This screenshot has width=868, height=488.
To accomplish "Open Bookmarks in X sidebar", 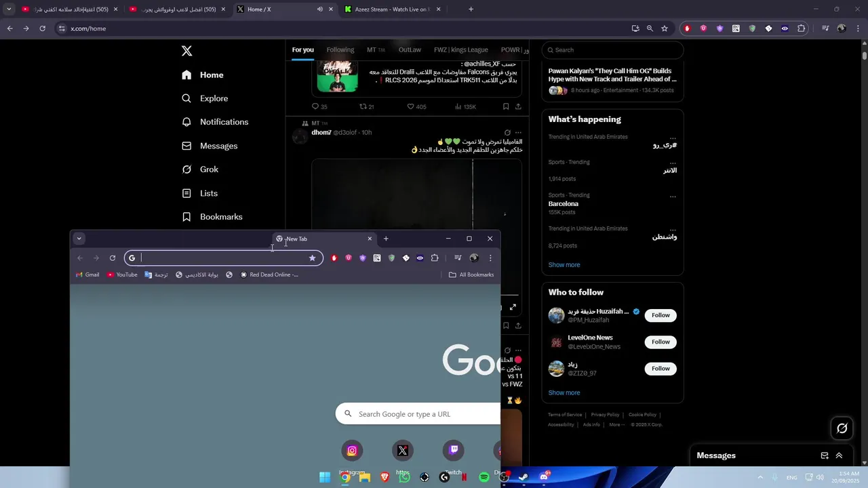I will tap(212, 217).
